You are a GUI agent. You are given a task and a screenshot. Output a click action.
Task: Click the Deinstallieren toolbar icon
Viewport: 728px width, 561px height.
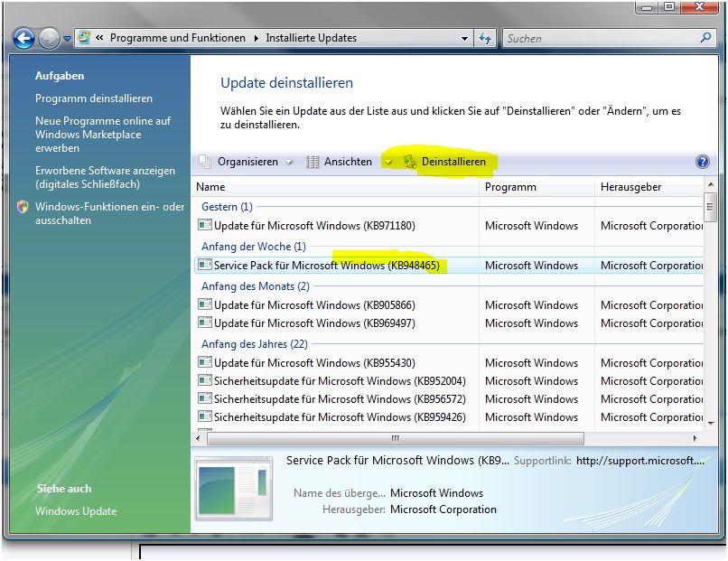pyautogui.click(x=410, y=162)
